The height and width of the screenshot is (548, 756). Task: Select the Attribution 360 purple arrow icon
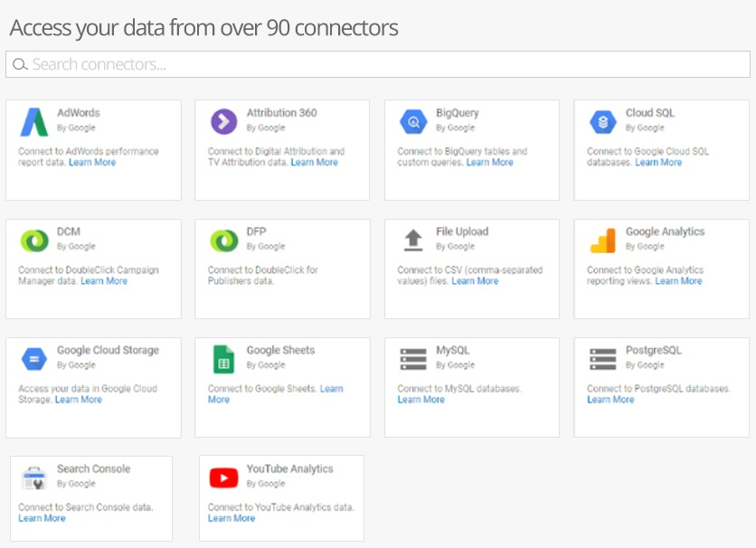[223, 121]
